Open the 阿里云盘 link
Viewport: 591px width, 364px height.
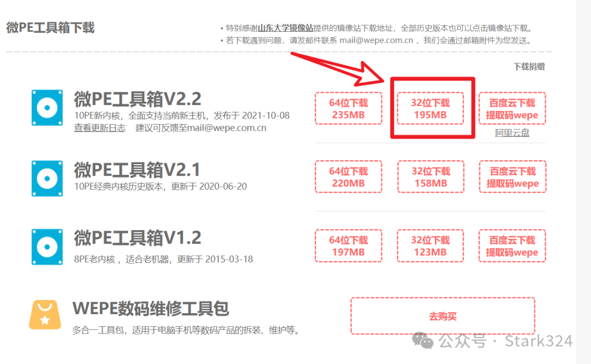point(512,133)
